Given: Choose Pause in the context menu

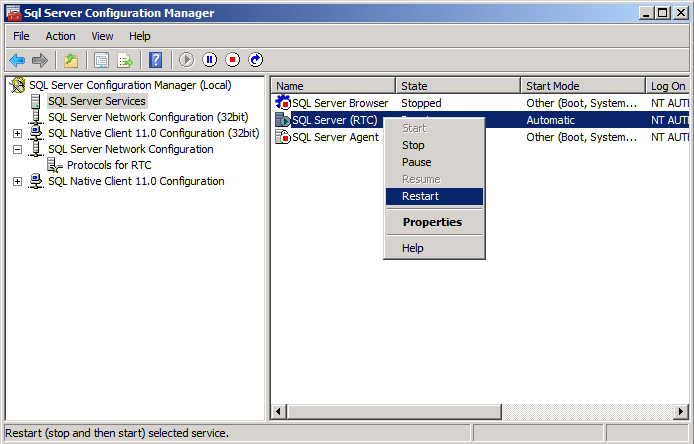Looking at the screenshot, I should point(434,162).
